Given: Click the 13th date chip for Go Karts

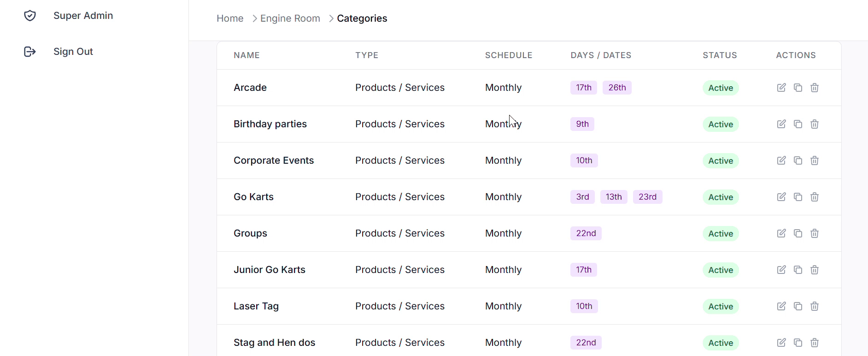Looking at the screenshot, I should pyautogui.click(x=613, y=197).
